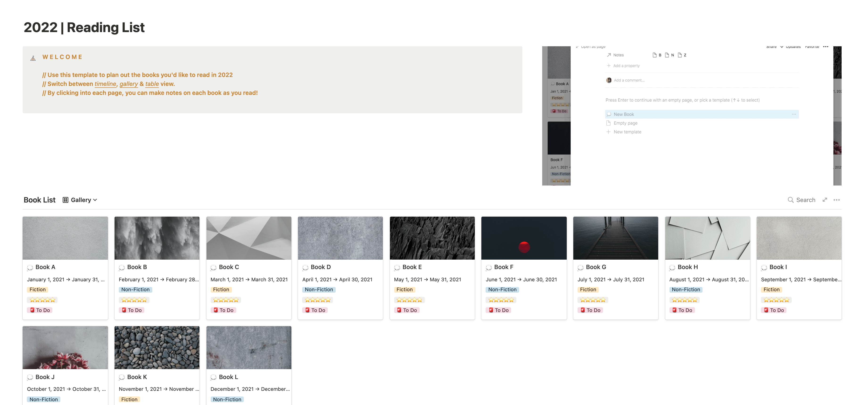The width and height of the screenshot is (868, 405).
Task: Open Search in the Book List view
Action: (x=802, y=200)
